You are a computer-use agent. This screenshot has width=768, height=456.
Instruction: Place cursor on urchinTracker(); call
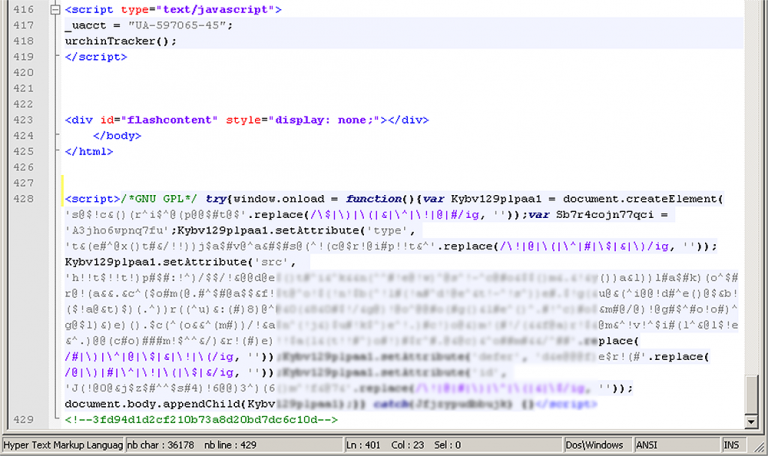(x=120, y=41)
